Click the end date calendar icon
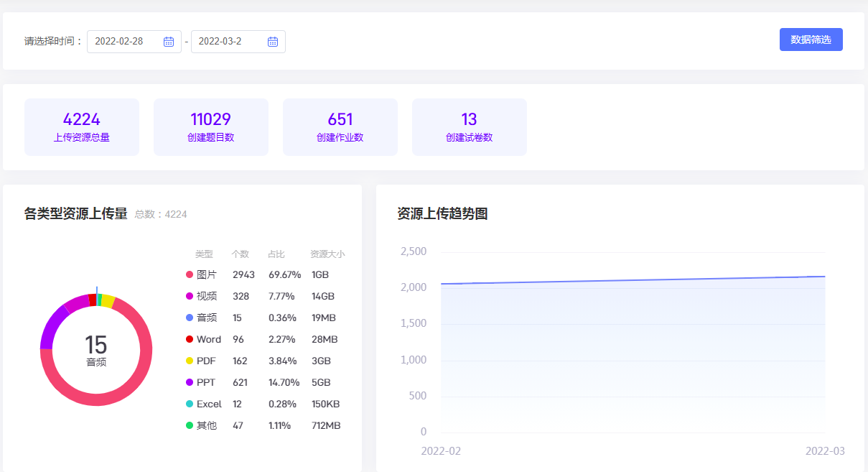The height and width of the screenshot is (472, 868). tap(273, 42)
